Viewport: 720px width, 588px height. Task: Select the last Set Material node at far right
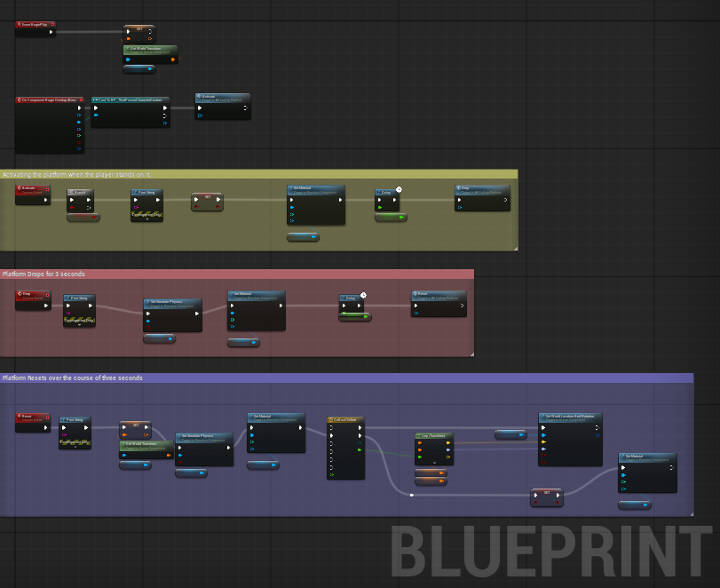click(x=647, y=473)
